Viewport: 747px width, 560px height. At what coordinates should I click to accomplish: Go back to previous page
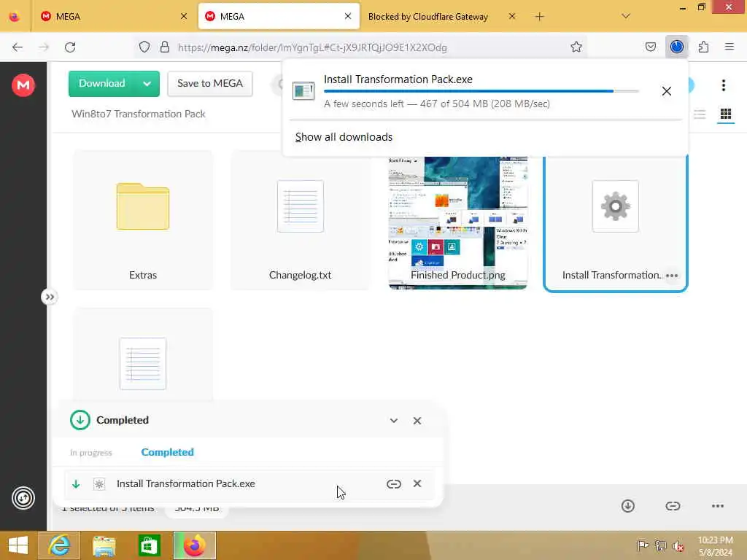(x=18, y=47)
